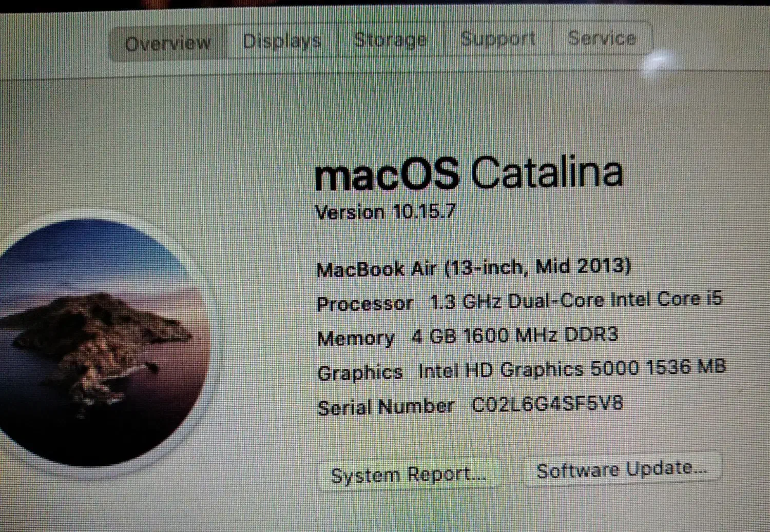Go to the Support tab

[498, 38]
